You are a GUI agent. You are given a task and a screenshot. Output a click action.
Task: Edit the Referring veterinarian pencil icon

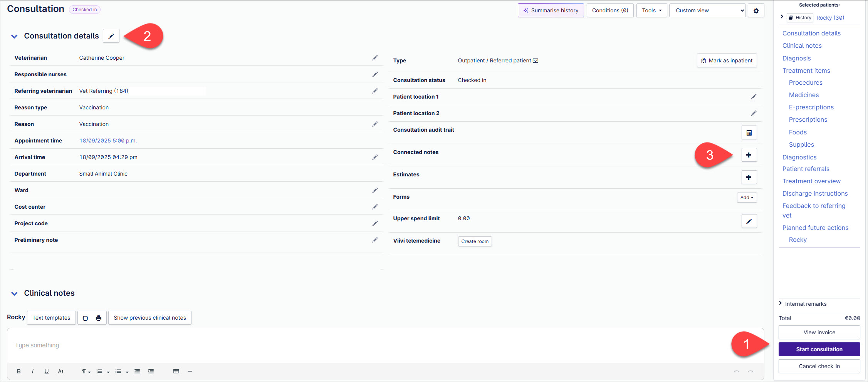coord(375,91)
